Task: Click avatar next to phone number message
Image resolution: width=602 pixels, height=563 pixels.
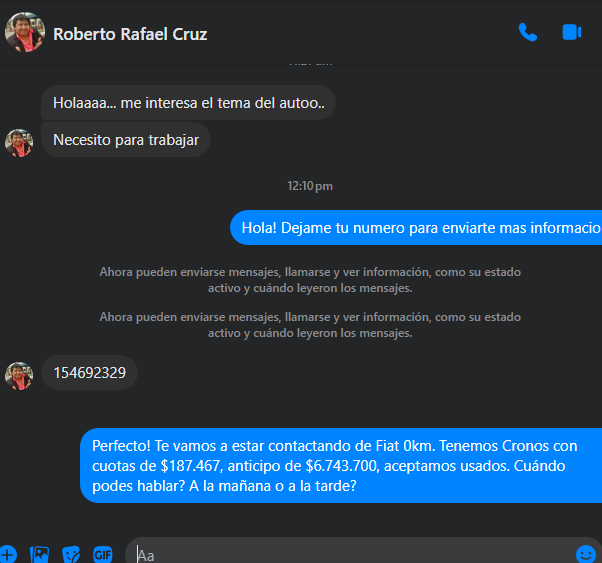Action: (x=19, y=375)
